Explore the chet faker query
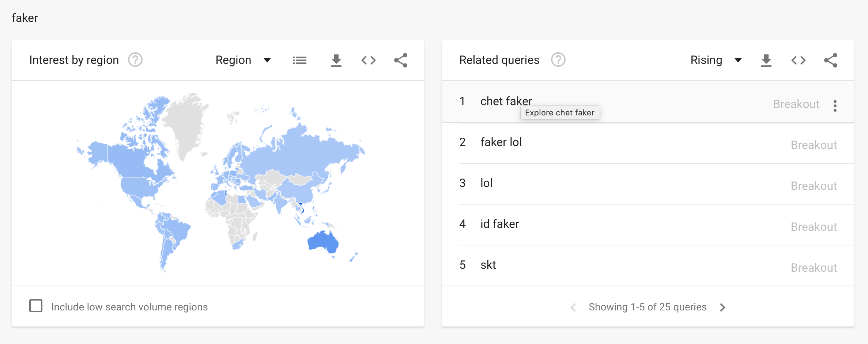Image resolution: width=868 pixels, height=344 pixels. 506,101
